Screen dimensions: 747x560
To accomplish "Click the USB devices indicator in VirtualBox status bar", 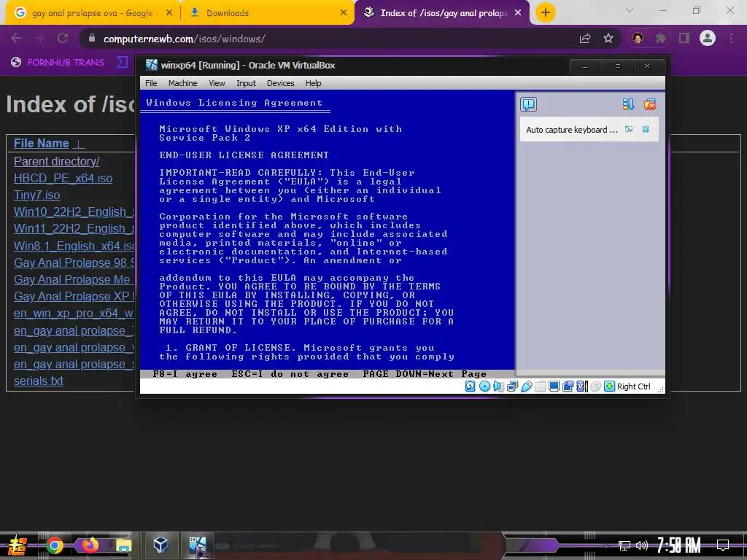I will 527,386.
